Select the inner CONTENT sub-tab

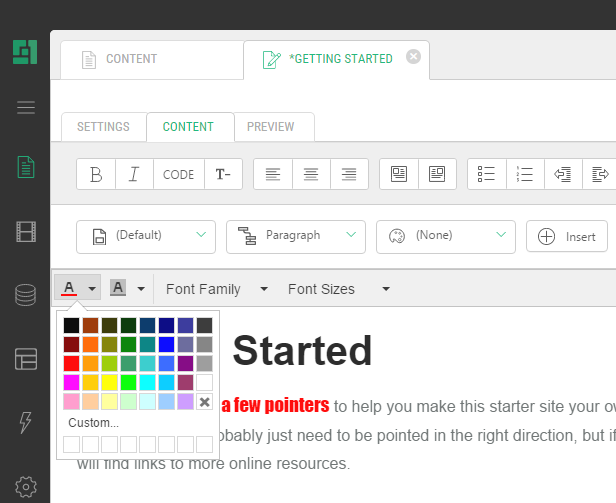tap(189, 127)
